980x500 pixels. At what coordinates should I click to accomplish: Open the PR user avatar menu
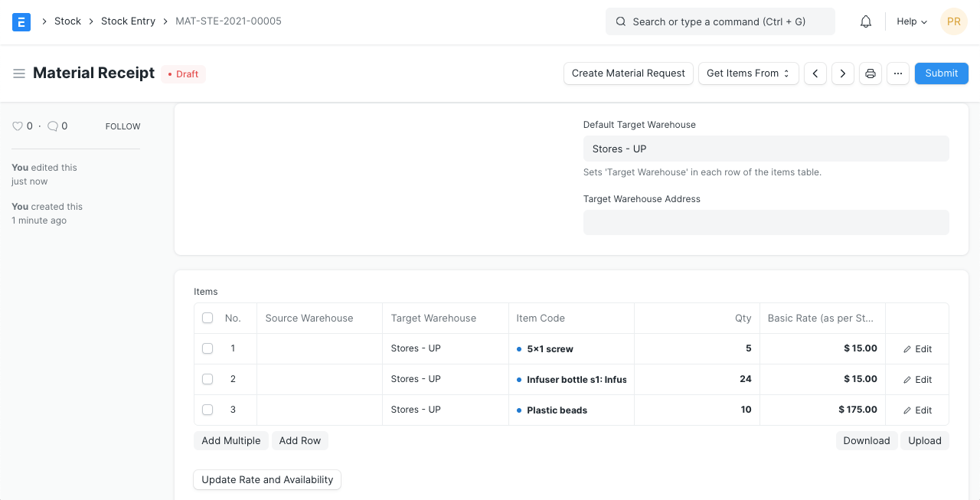954,21
